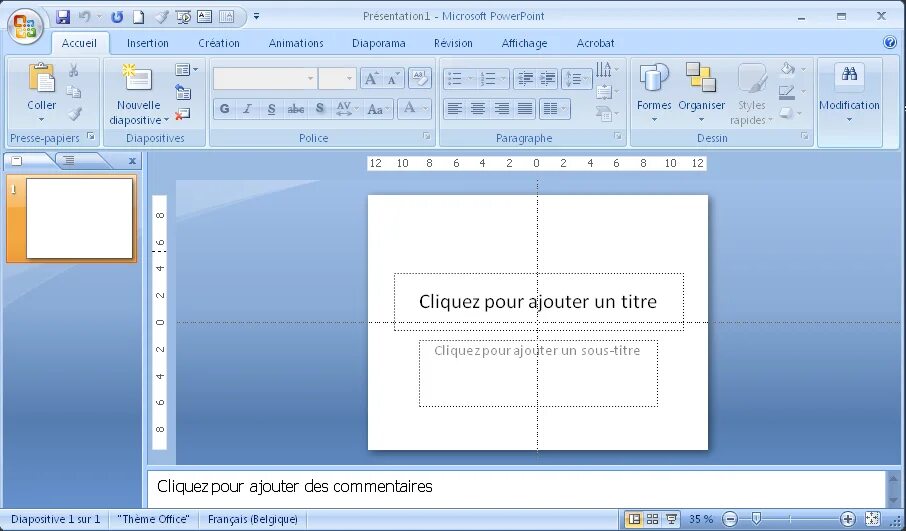
Task: Open Organiser arrange menu
Action: click(701, 92)
